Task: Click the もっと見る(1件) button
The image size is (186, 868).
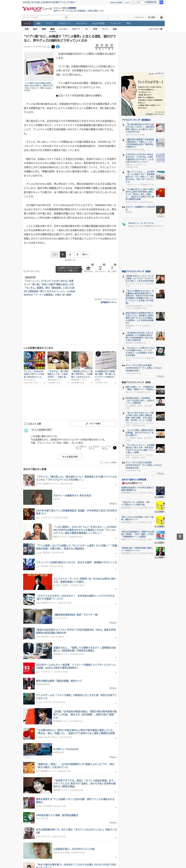Action: coord(70,457)
